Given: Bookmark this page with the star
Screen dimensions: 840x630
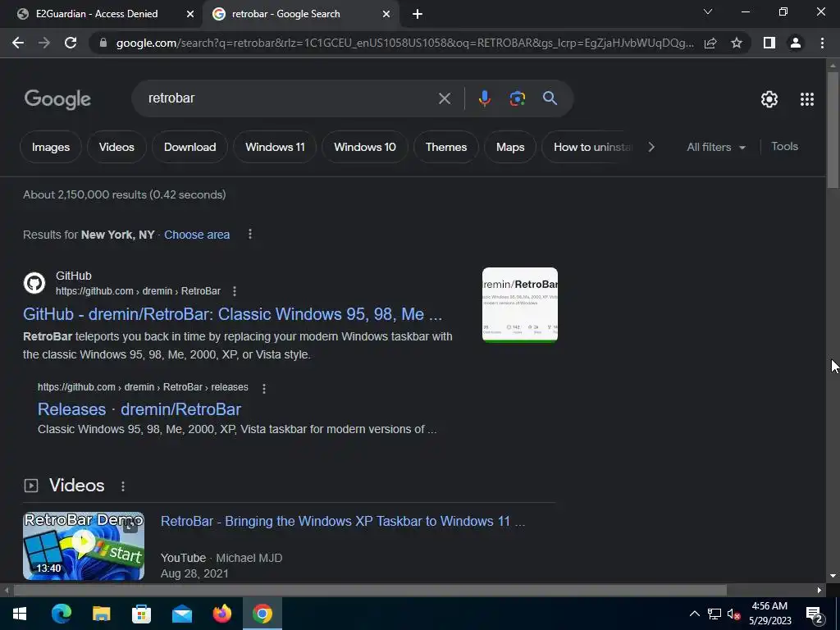Looking at the screenshot, I should (737, 43).
